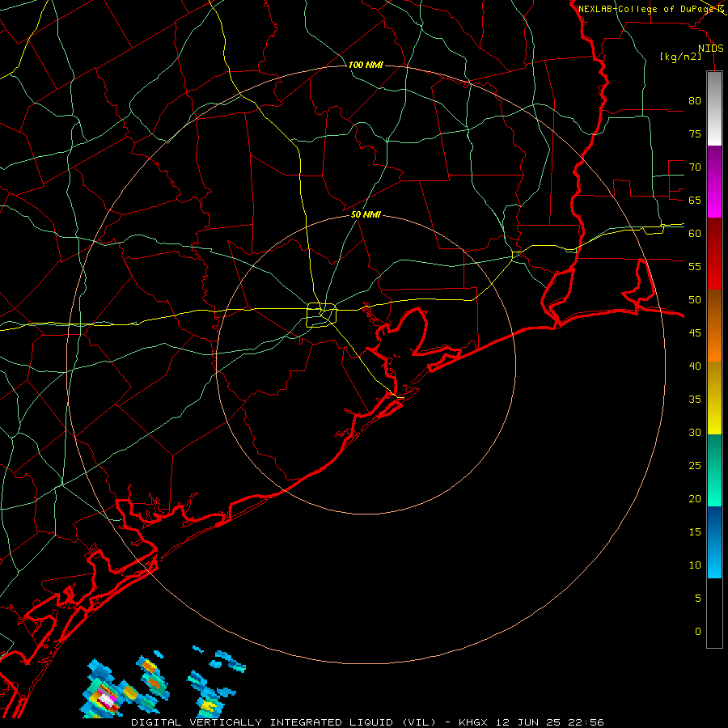The width and height of the screenshot is (728, 728).
Task: Click the 65 value on the scale
Action: pyautogui.click(x=695, y=200)
